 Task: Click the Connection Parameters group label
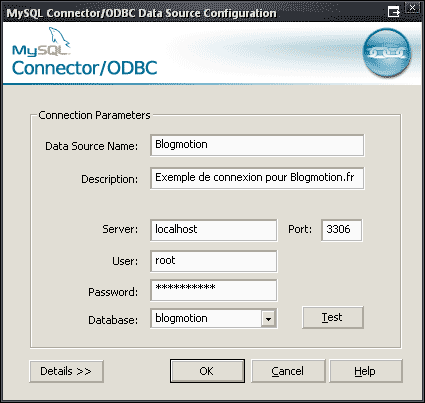tap(94, 115)
